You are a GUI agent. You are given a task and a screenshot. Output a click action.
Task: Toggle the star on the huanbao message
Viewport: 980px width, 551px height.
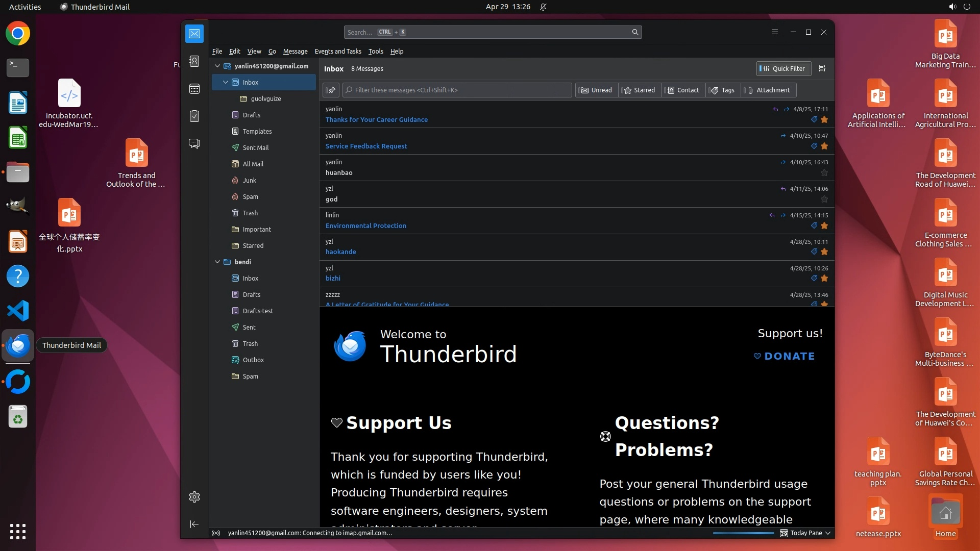(824, 173)
